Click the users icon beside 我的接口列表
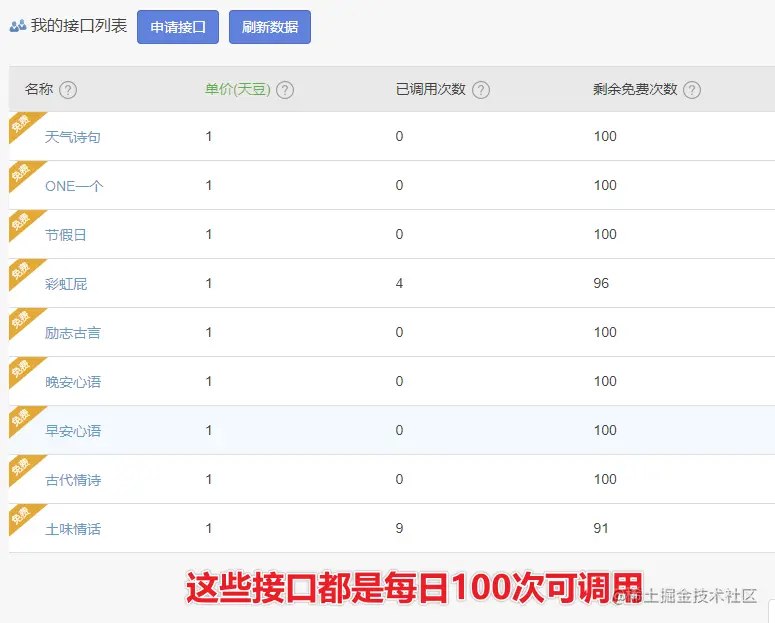 coord(18,26)
